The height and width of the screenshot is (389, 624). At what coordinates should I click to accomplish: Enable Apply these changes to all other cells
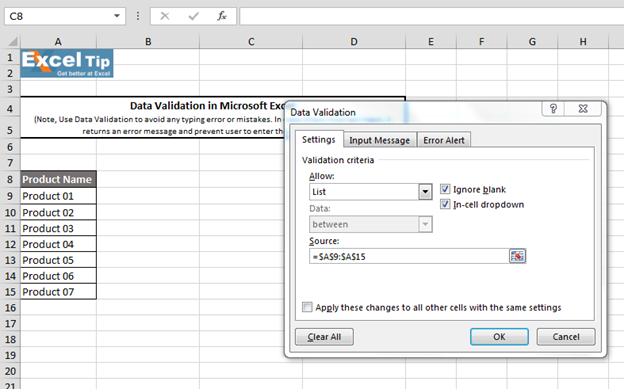tap(307, 307)
